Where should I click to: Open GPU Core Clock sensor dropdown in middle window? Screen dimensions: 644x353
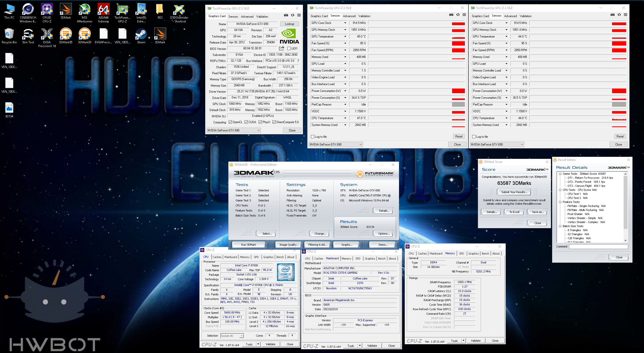point(345,23)
